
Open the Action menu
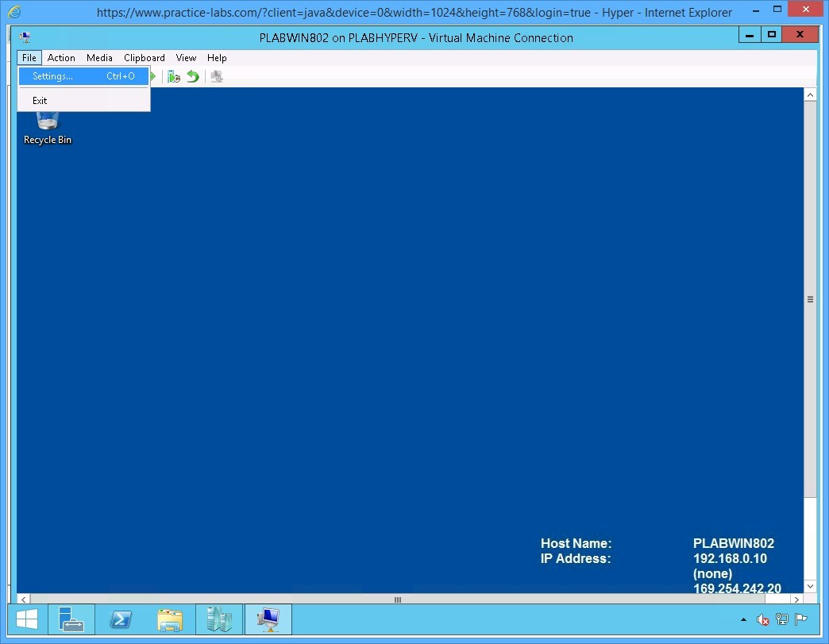coord(61,57)
